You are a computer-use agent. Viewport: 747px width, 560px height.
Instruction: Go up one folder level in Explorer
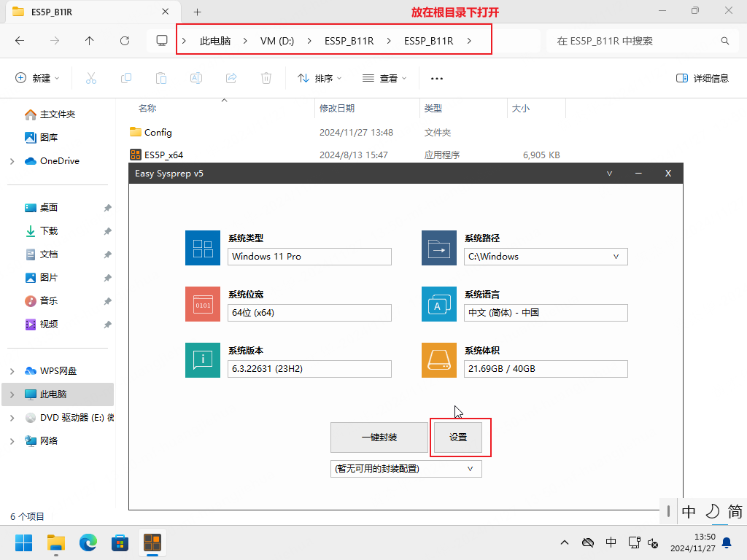90,41
